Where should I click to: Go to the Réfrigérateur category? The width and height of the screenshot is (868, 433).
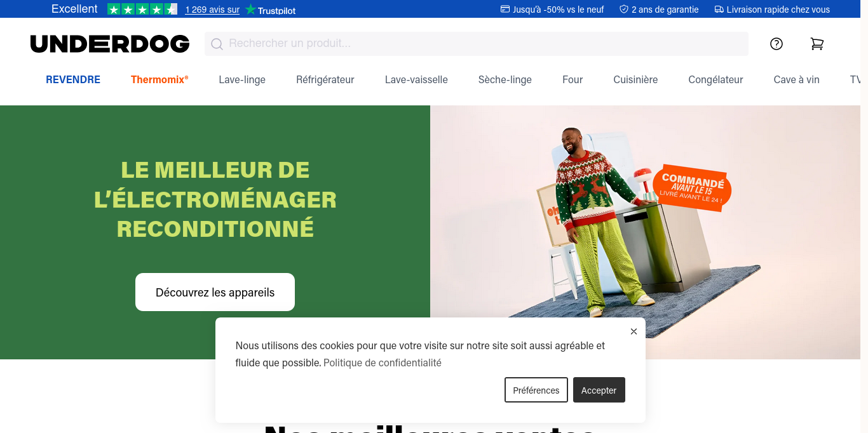click(325, 79)
